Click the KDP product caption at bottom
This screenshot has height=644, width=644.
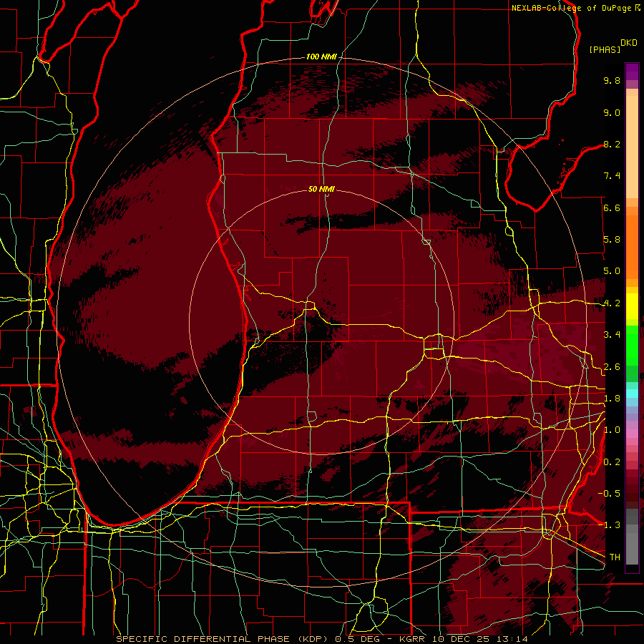click(x=321, y=639)
